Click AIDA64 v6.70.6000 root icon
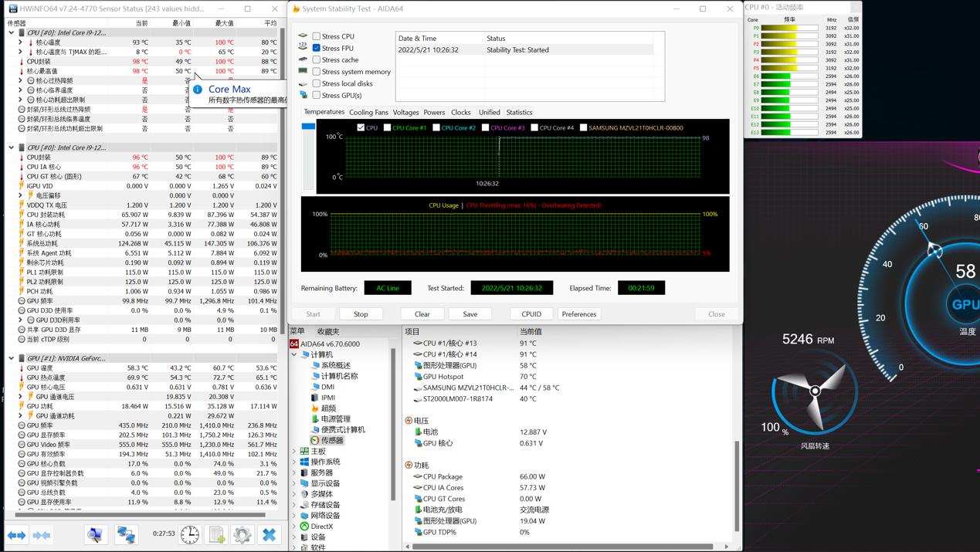The image size is (980, 552). click(294, 344)
